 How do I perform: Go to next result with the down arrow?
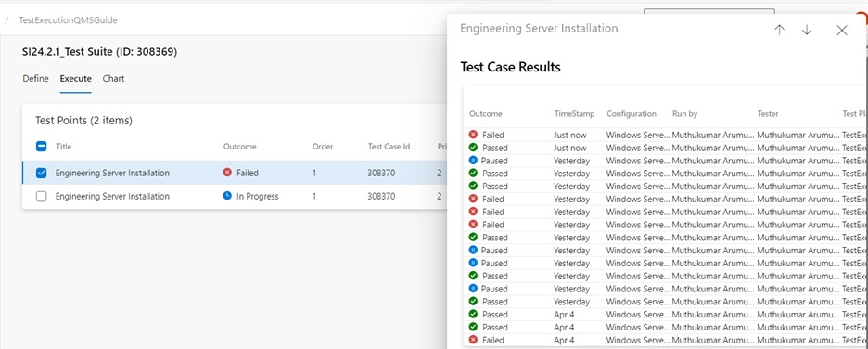807,30
